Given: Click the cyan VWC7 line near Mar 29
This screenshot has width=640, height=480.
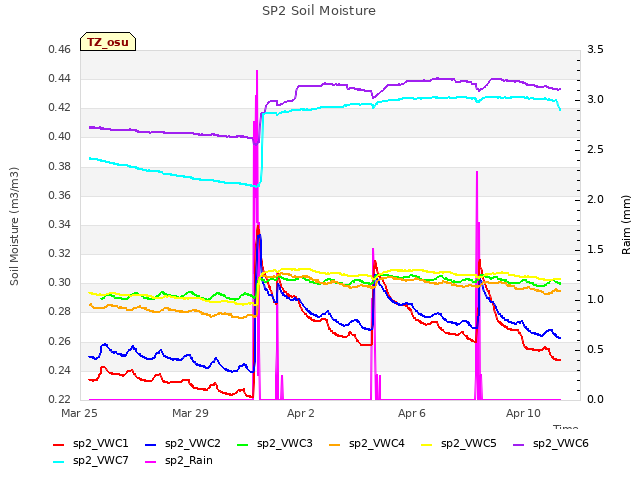Looking at the screenshot, I should (190, 177).
